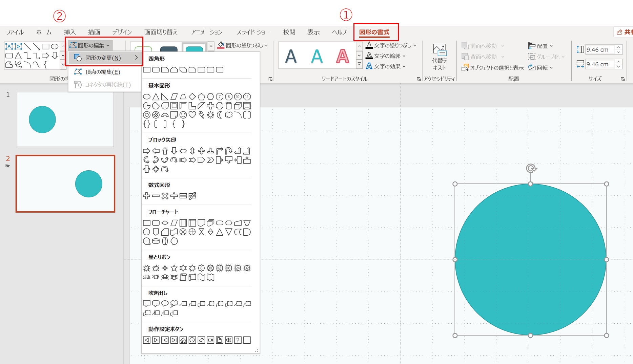Expand the insert shapes gallery list
Image resolution: width=633 pixels, height=364 pixels.
(x=63, y=64)
